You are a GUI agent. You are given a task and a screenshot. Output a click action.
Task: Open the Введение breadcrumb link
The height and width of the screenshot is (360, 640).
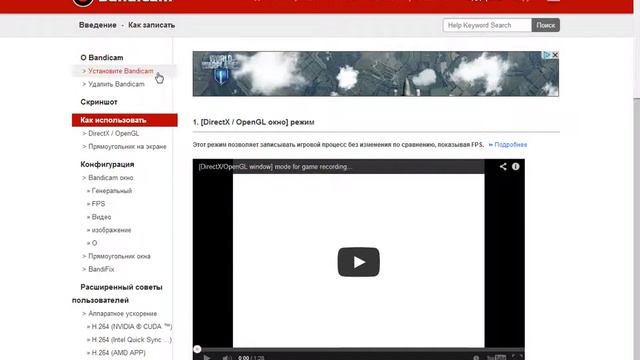[98, 25]
